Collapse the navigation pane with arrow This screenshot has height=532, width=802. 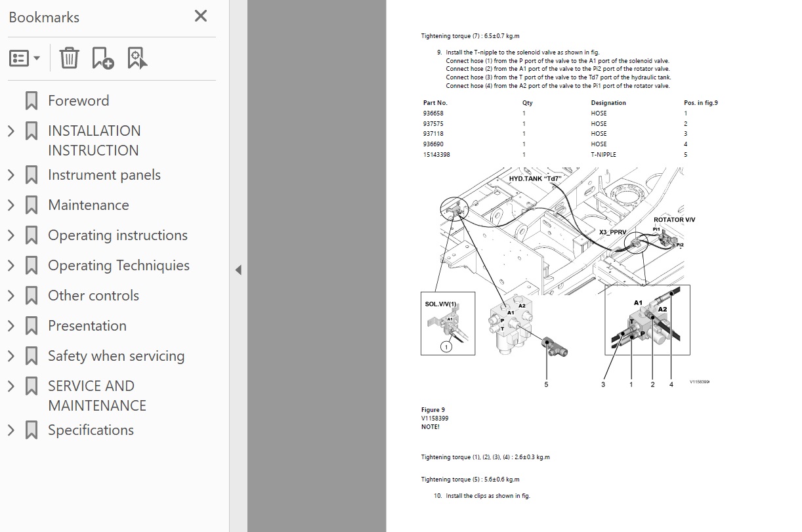(238, 270)
